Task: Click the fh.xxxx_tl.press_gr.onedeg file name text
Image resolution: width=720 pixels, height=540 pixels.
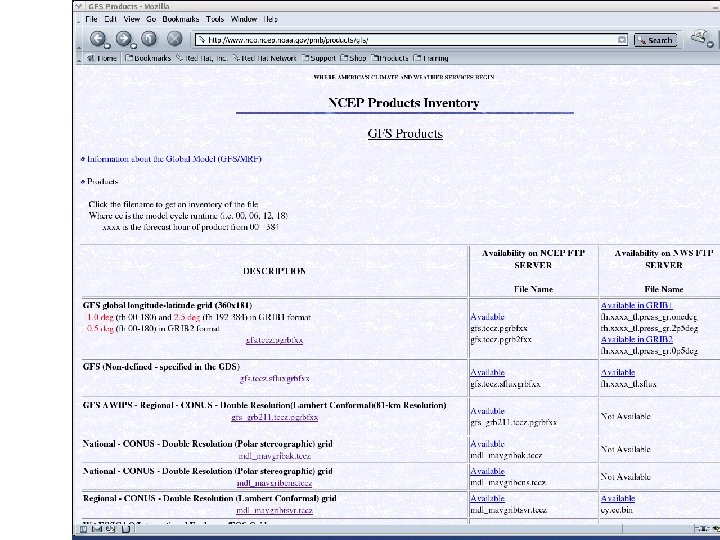Action: click(649, 317)
